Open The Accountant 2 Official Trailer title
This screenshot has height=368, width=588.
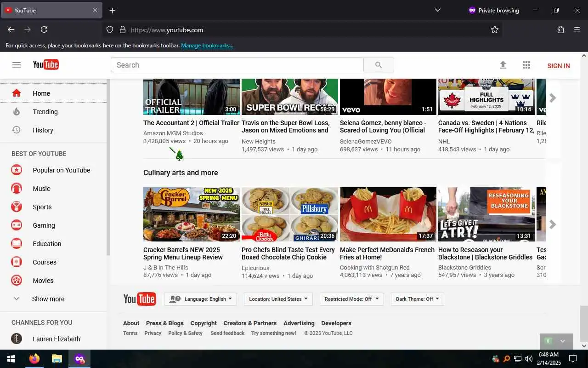[191, 123]
